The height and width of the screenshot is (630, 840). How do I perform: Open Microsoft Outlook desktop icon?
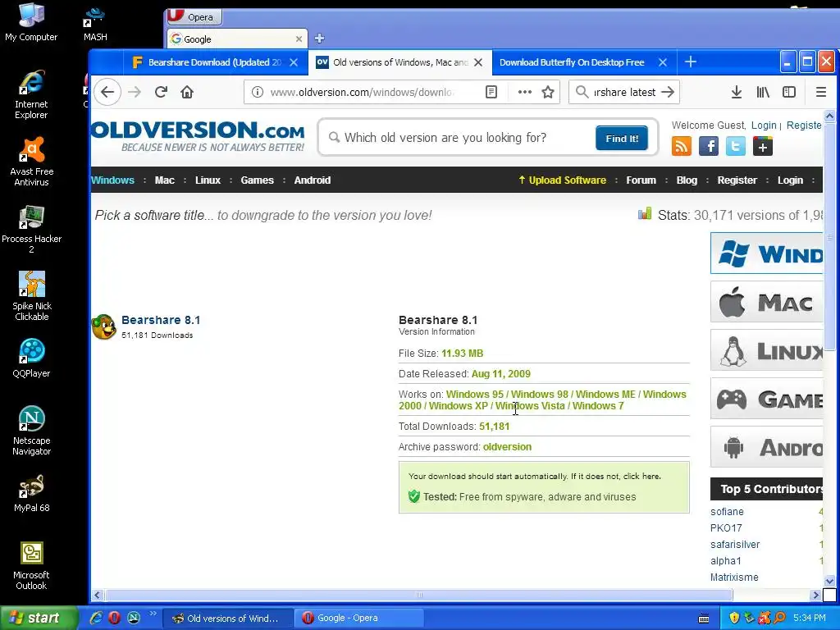click(32, 565)
